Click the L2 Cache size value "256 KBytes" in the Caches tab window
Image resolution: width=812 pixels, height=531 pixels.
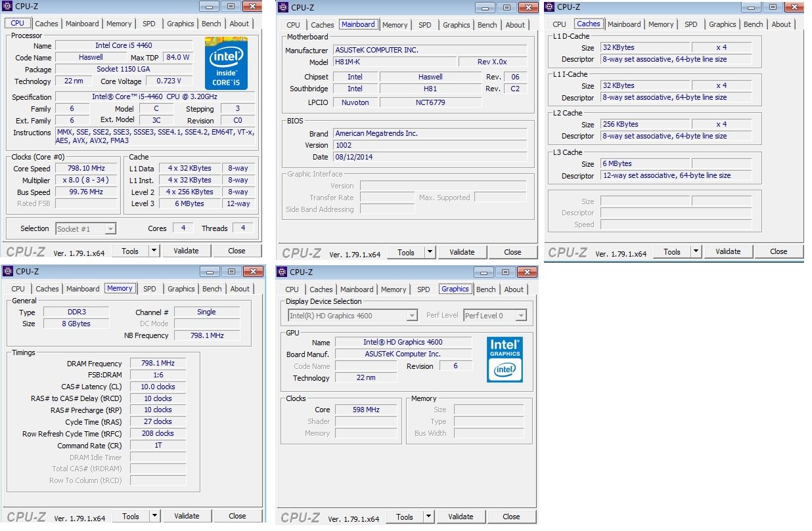tap(645, 124)
